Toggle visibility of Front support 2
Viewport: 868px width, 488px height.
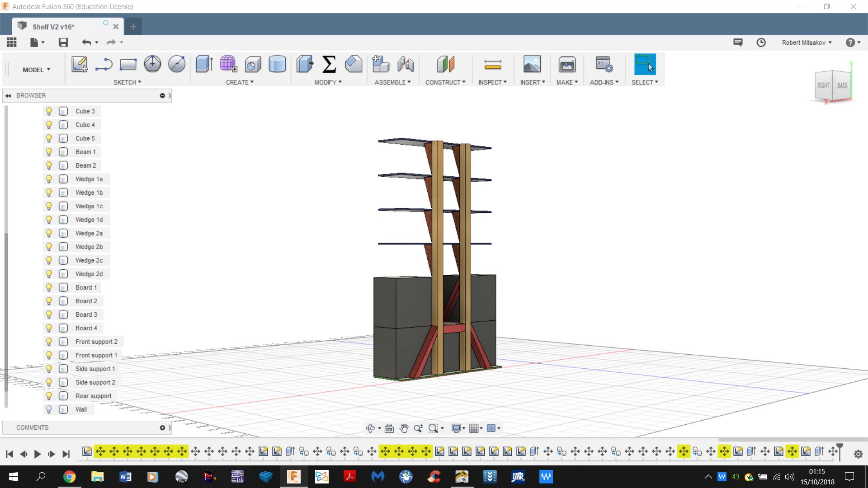(x=49, y=342)
